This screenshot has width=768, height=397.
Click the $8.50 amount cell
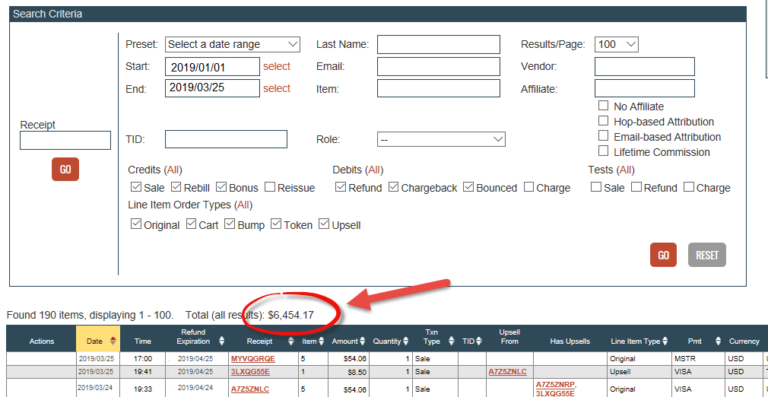pos(357,372)
